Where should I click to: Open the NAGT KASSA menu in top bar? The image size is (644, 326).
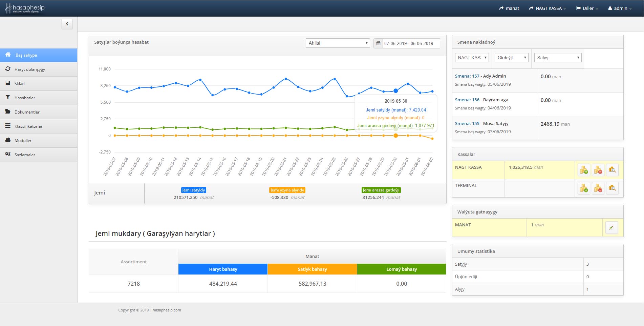point(548,8)
